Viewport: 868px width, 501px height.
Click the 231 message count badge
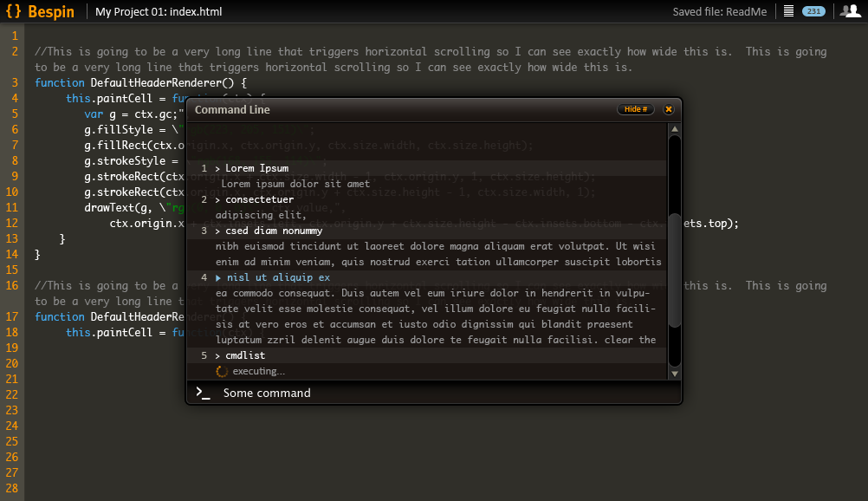click(813, 11)
